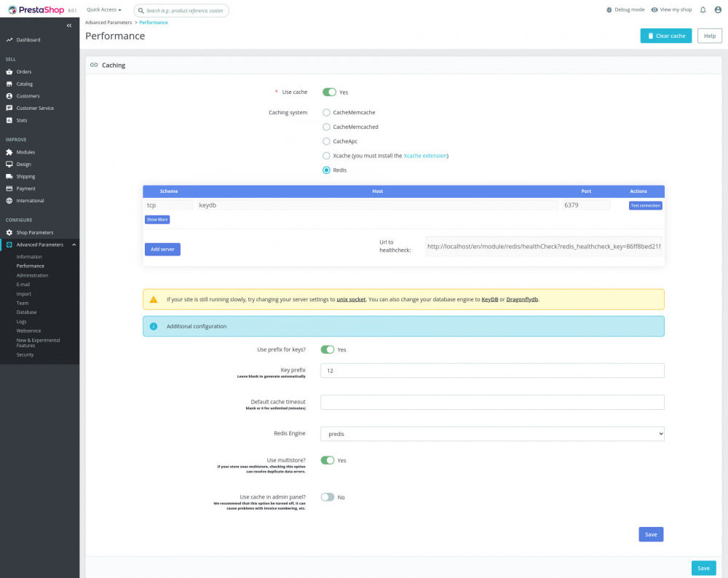Click the PrestaShop logo
Viewport: 728px width, 578px height.
(x=36, y=9)
